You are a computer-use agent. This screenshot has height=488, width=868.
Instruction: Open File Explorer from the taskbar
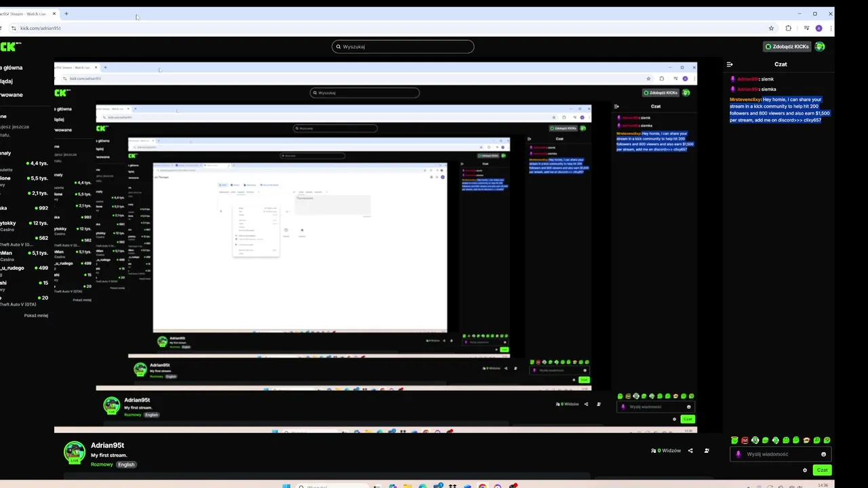pos(408,486)
